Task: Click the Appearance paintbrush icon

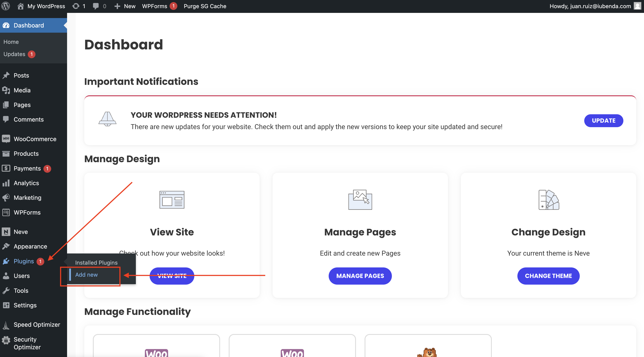Action: [6, 246]
